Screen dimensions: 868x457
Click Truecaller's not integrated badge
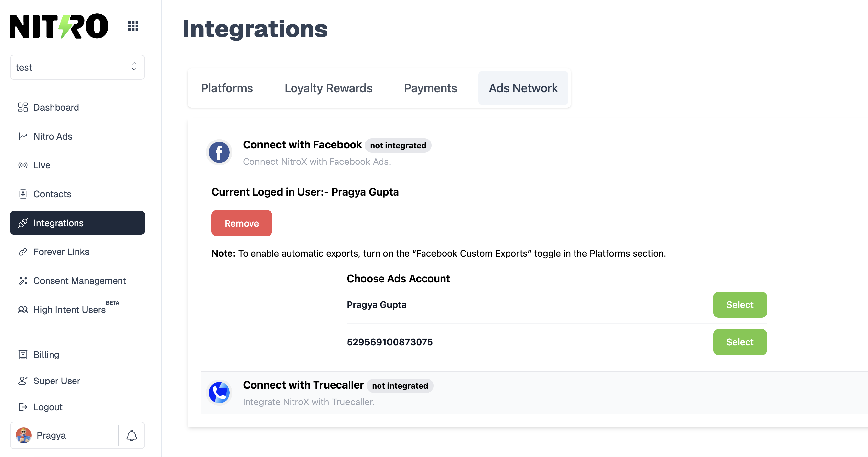tap(400, 386)
